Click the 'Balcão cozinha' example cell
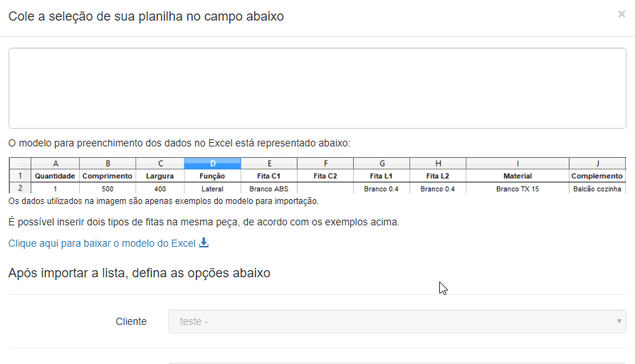The height and width of the screenshot is (364, 635). [597, 189]
